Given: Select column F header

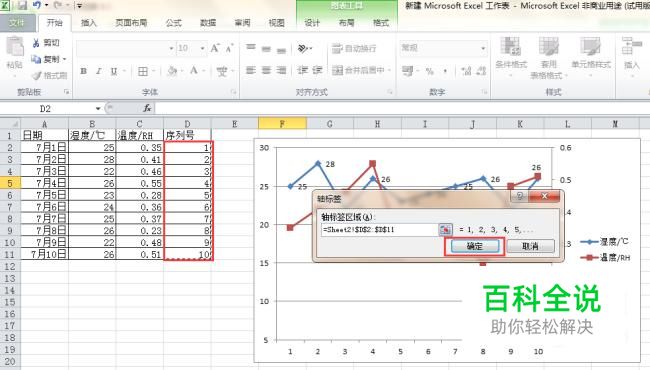Looking at the screenshot, I should [282, 123].
